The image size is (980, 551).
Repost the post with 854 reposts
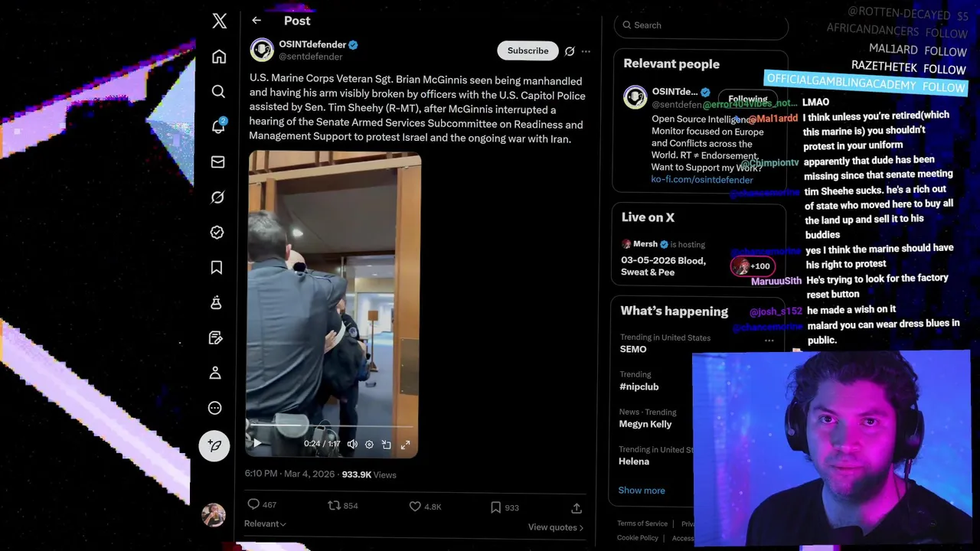(343, 506)
